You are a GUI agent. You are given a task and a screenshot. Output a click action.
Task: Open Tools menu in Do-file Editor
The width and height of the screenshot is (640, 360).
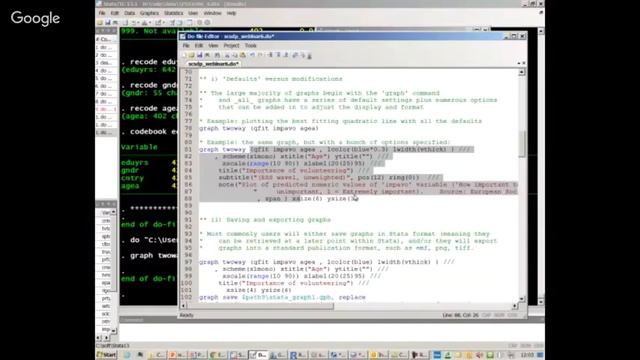(x=251, y=46)
